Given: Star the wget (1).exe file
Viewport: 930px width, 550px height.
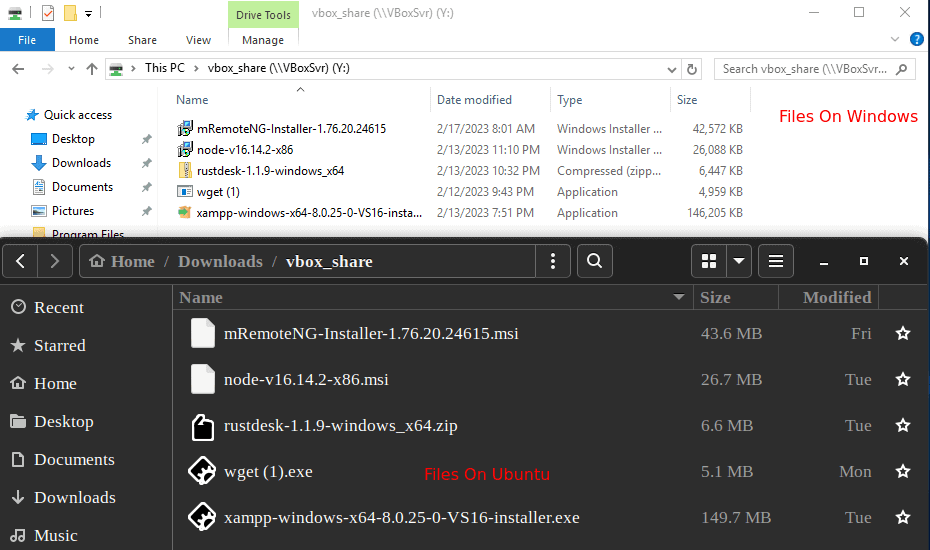Looking at the screenshot, I should 903,471.
